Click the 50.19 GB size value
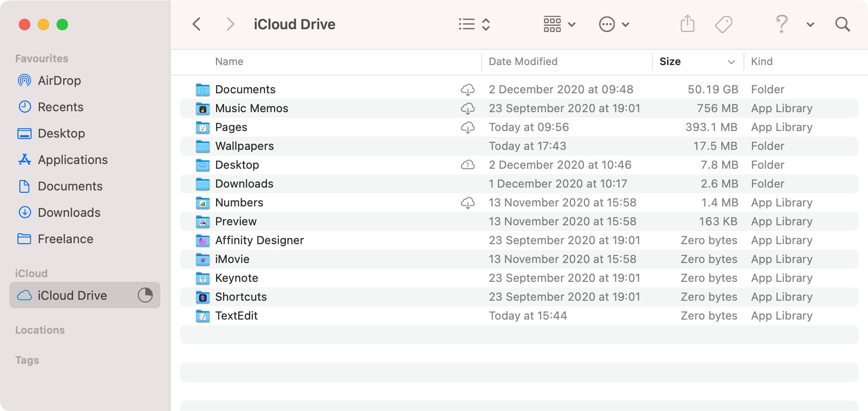 (713, 90)
